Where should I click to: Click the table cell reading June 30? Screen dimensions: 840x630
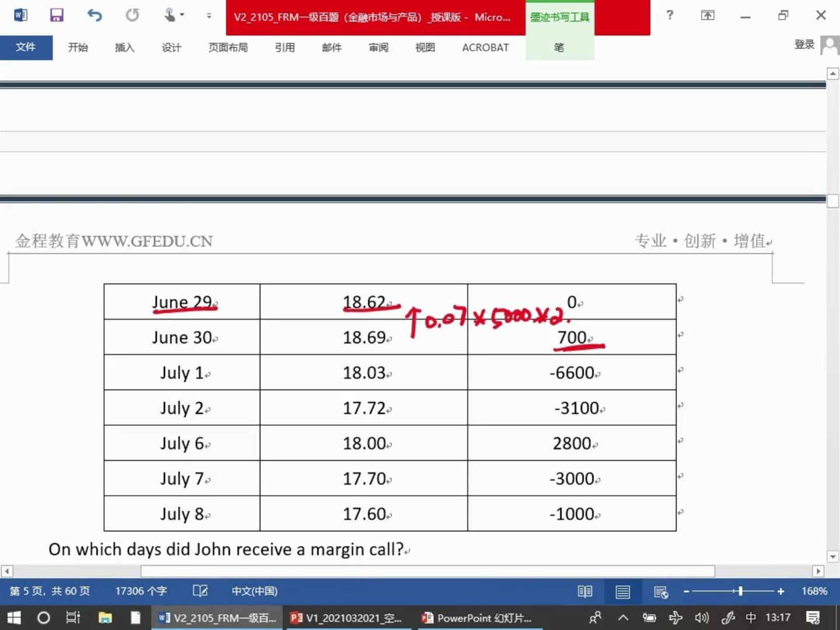click(x=182, y=337)
